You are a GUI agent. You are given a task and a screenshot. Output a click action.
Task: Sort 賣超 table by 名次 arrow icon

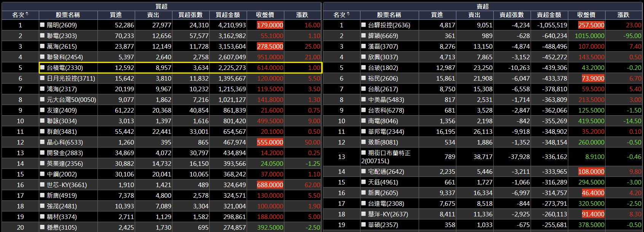(348, 14)
